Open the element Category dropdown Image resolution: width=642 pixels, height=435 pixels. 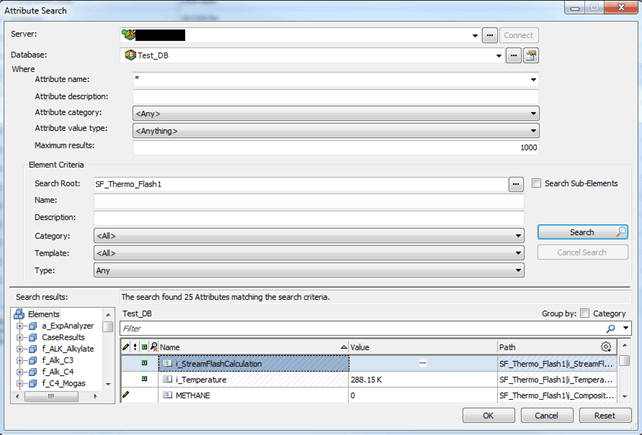click(x=518, y=236)
